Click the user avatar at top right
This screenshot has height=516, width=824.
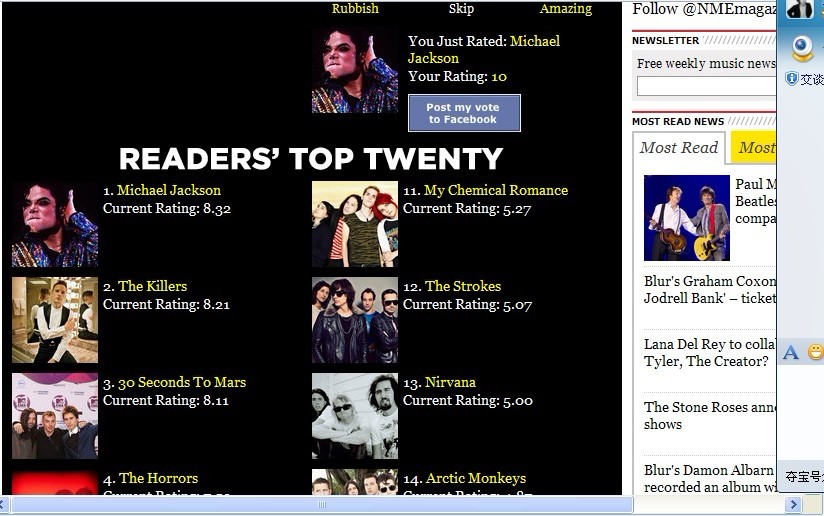[x=800, y=9]
